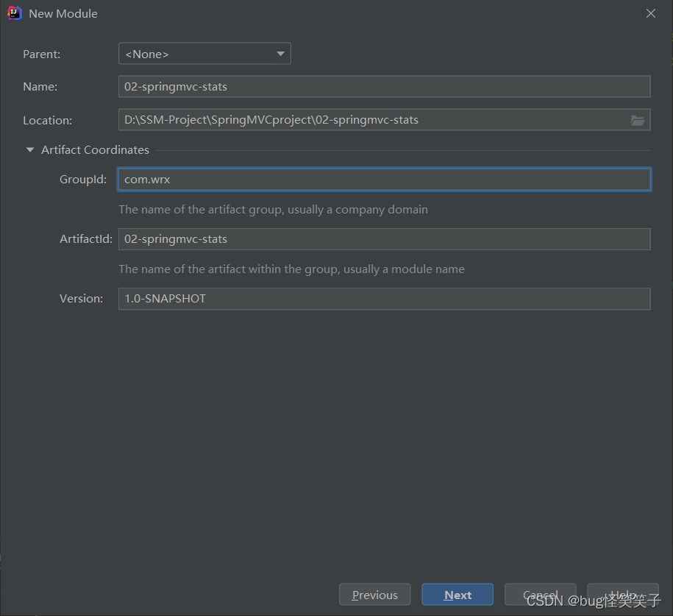Open the Parent module dropdown

coord(204,54)
